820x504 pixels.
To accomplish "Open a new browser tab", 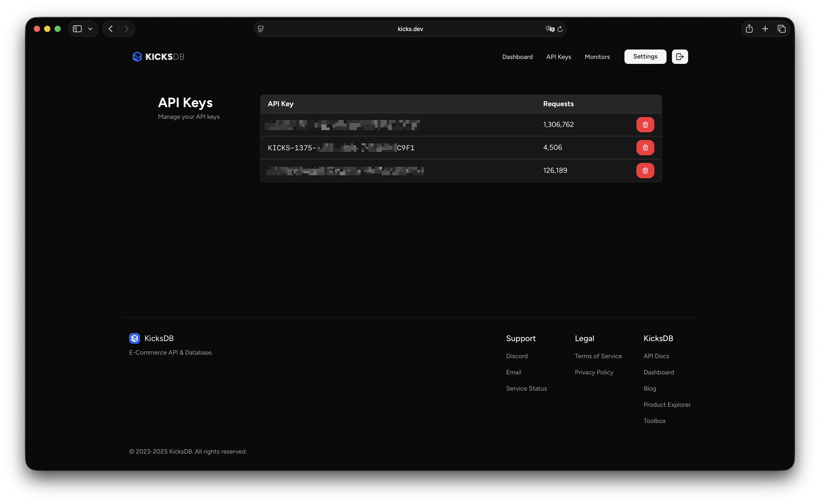I will [765, 29].
